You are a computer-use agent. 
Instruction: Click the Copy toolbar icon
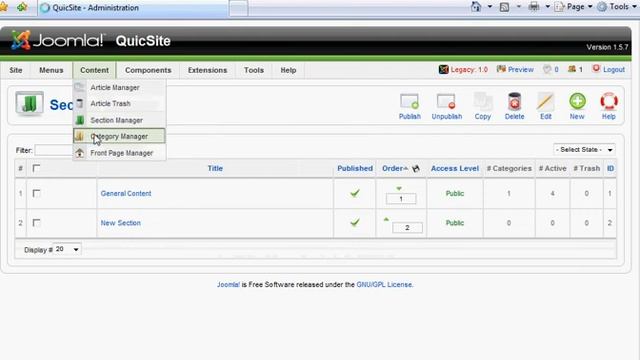coord(482,102)
